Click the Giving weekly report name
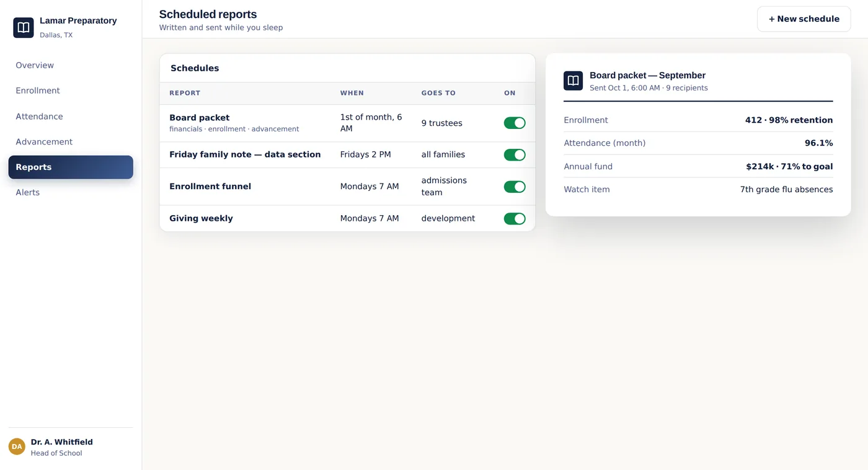Image resolution: width=868 pixels, height=470 pixels. click(201, 218)
